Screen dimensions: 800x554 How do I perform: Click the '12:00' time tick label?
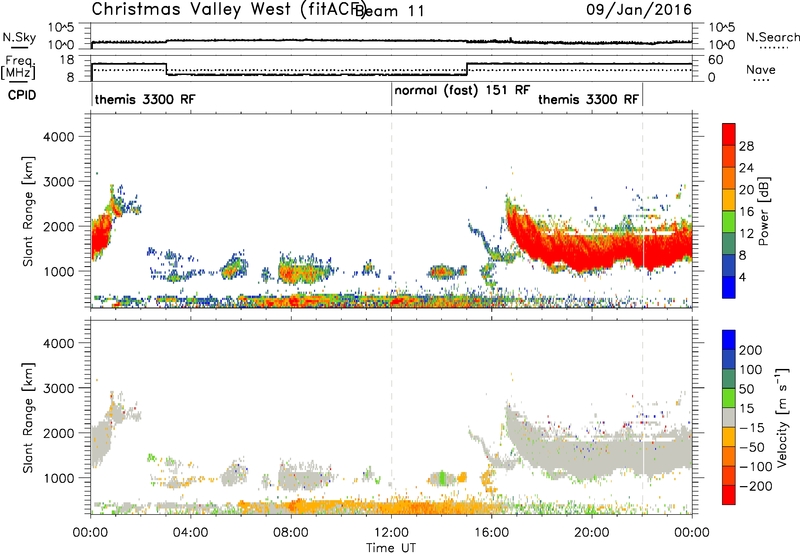point(391,533)
